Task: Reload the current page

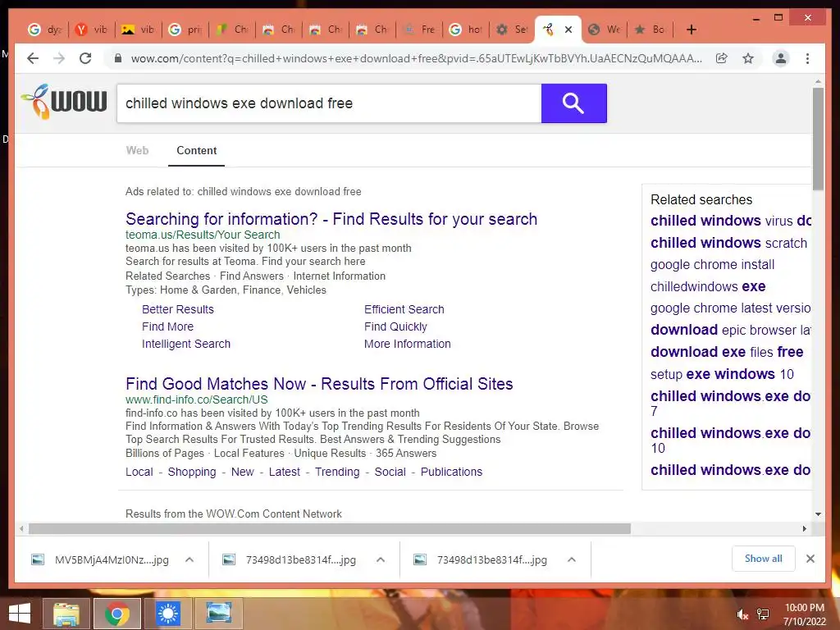Action: [85, 58]
